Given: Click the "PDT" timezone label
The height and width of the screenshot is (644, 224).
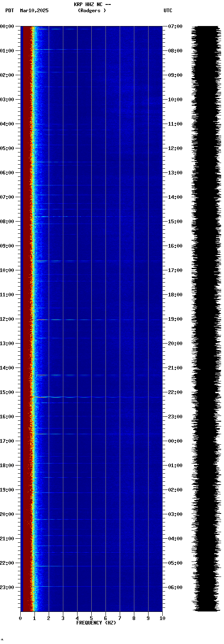Looking at the screenshot, I should pos(10,11).
